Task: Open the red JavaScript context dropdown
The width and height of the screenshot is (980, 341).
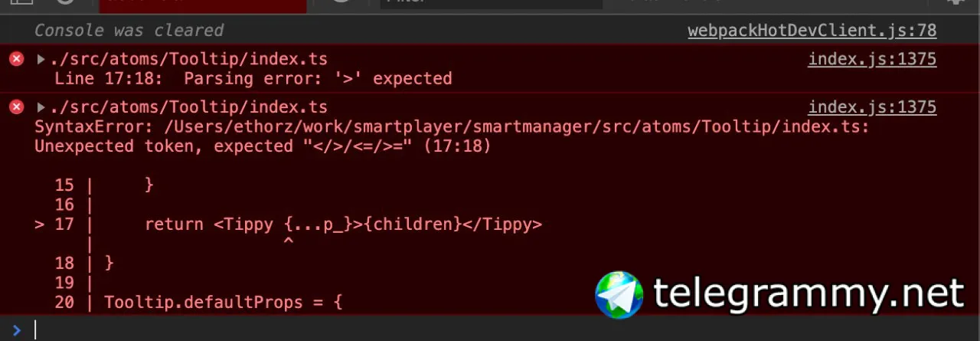Action: (x=203, y=5)
